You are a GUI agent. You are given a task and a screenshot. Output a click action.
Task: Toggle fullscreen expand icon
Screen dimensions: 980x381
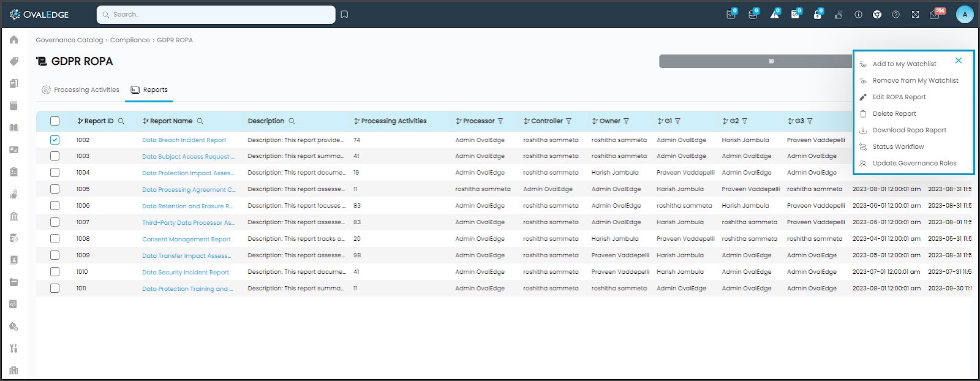[915, 15]
